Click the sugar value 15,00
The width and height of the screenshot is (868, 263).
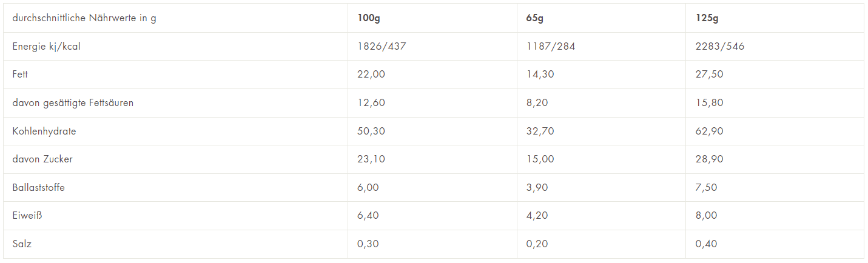coord(540,159)
